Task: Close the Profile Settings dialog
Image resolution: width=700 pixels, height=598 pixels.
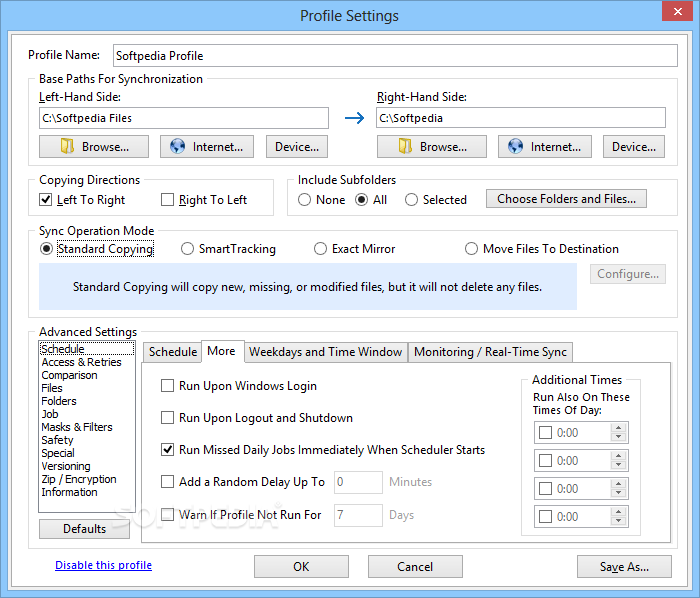Action: pyautogui.click(x=677, y=12)
